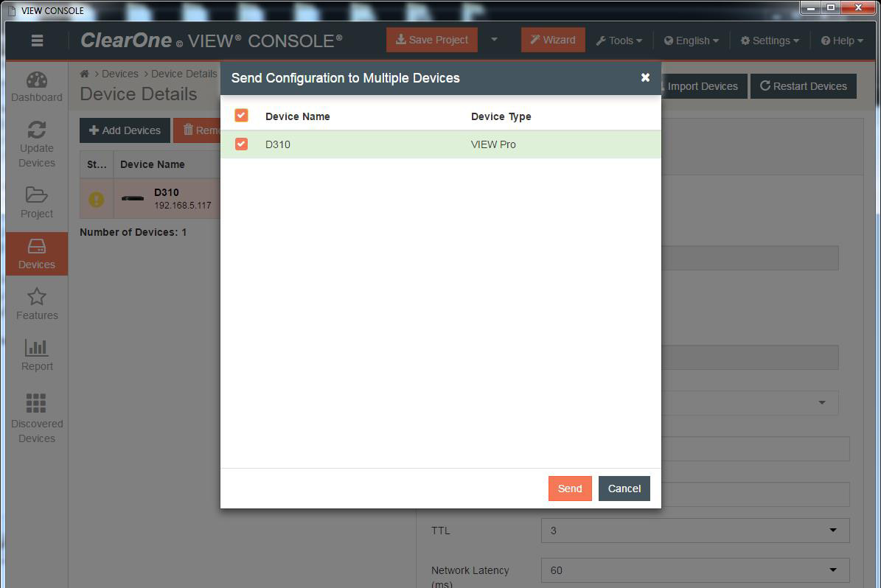Image resolution: width=881 pixels, height=588 pixels.
Task: Click the home breadcrumb icon
Action: point(84,74)
